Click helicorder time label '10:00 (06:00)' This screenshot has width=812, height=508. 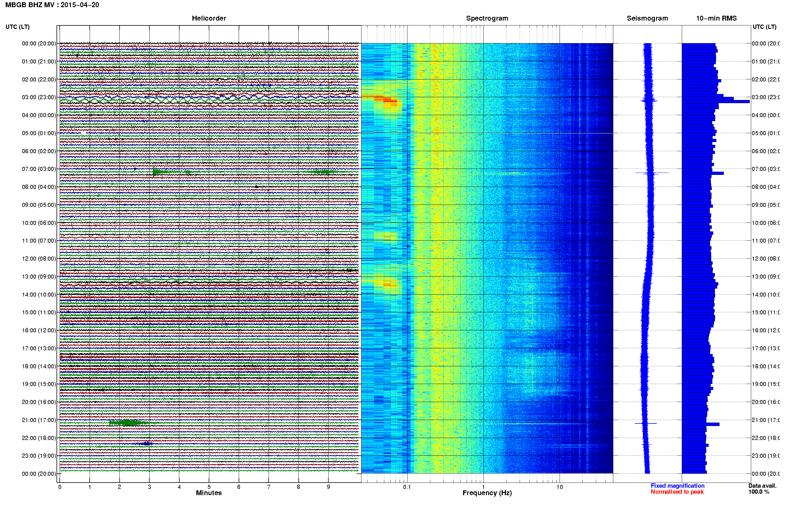pyautogui.click(x=39, y=223)
